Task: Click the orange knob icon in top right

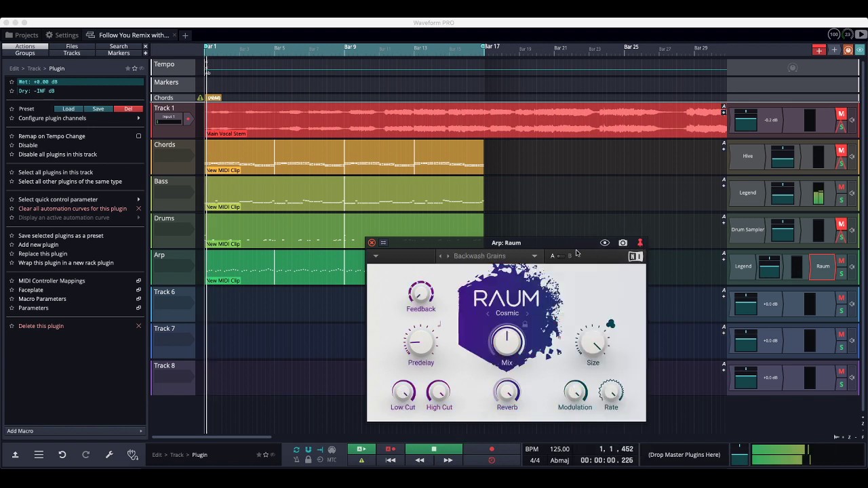Action: 848,50
